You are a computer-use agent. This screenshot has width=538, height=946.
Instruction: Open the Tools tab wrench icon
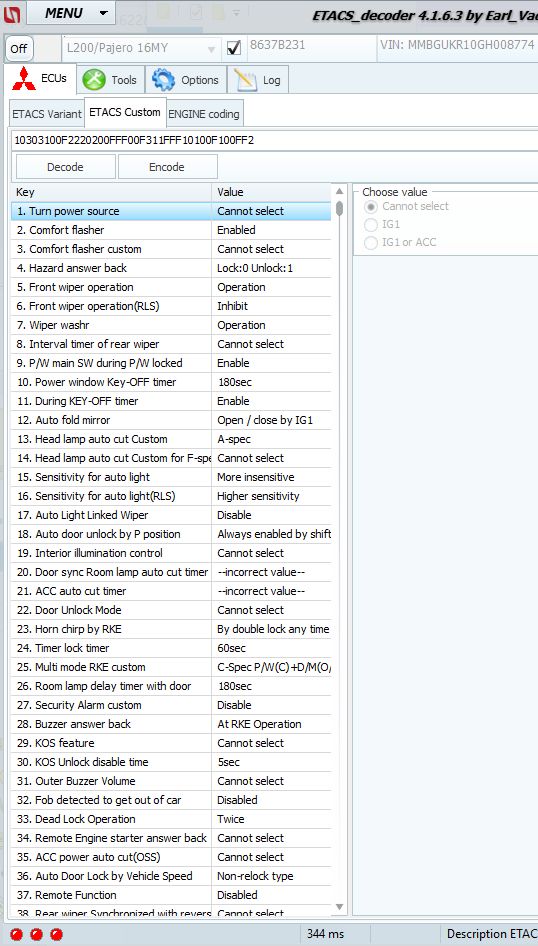93,79
